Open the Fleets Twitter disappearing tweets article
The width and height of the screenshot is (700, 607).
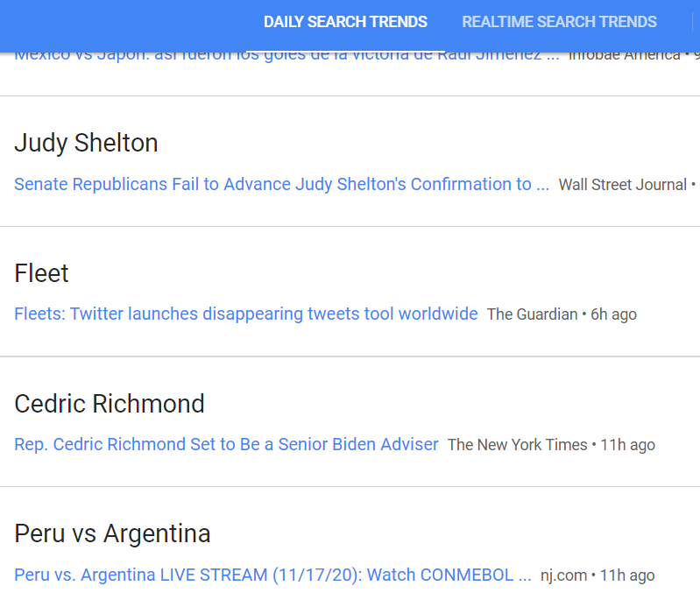coord(245,314)
